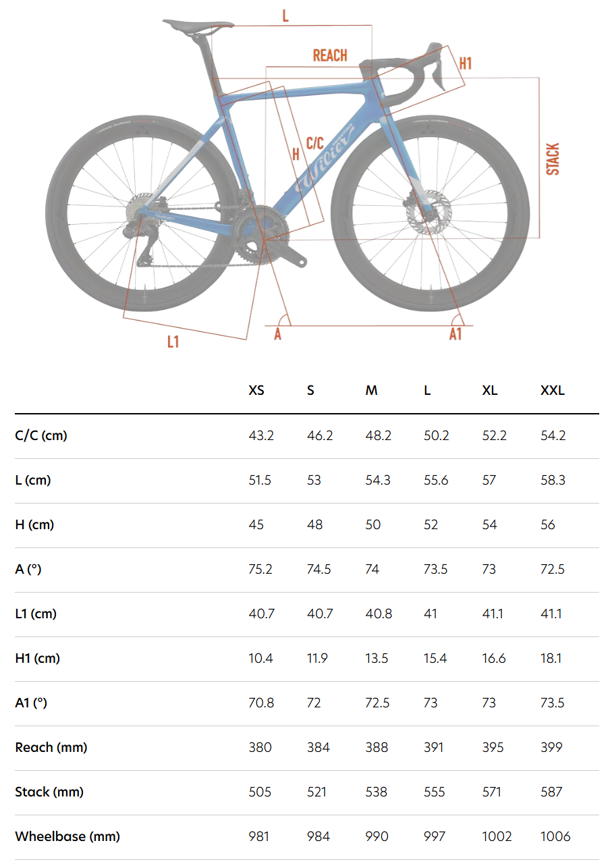Image resolution: width=610 pixels, height=868 pixels.
Task: Click the Reach value 388 for M
Action: pos(377,747)
